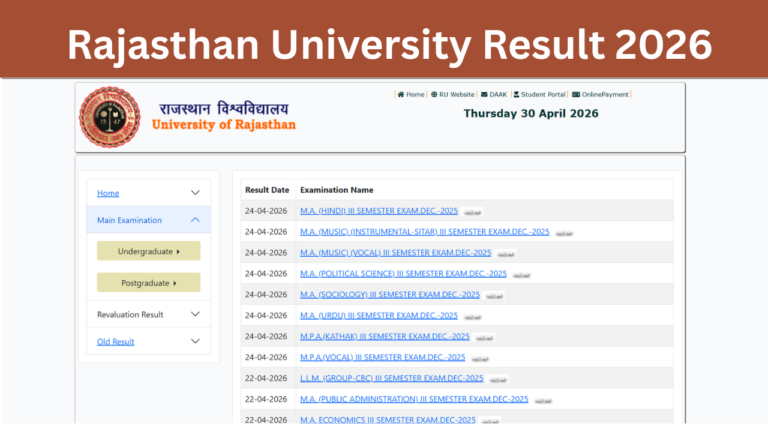Open the Old Result sidebar link
The height and width of the screenshot is (432, 768).
(116, 341)
